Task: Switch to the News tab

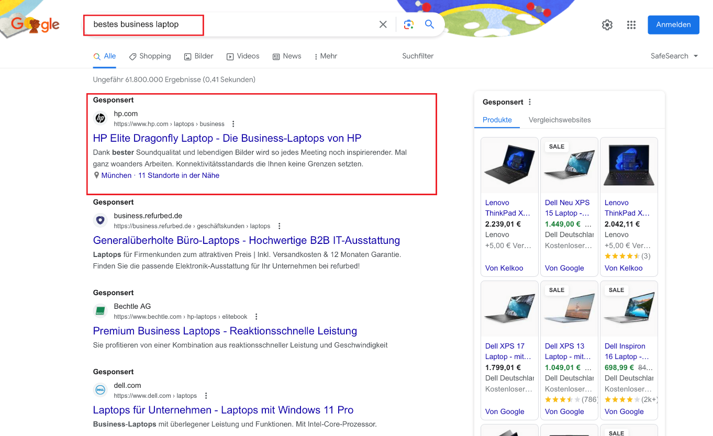Action: coord(287,56)
